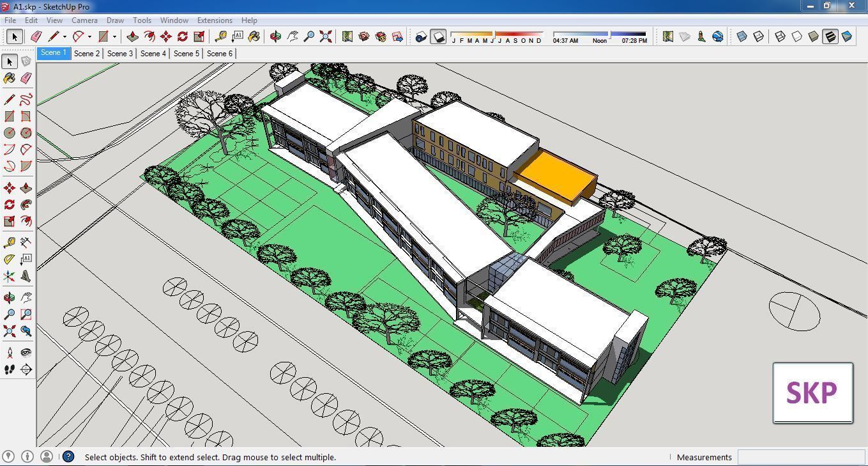Open the Camera menu
The width and height of the screenshot is (868, 466).
click(x=84, y=20)
